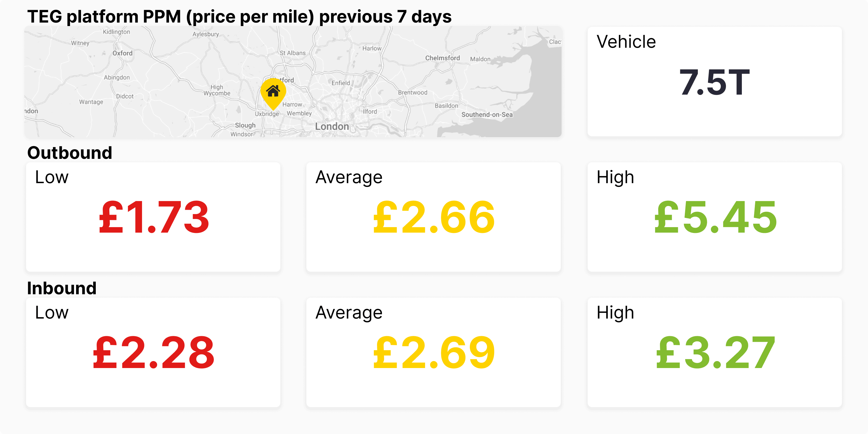Image resolution: width=868 pixels, height=434 pixels.
Task: Select the Inbound High £3.27 card
Action: click(x=714, y=352)
